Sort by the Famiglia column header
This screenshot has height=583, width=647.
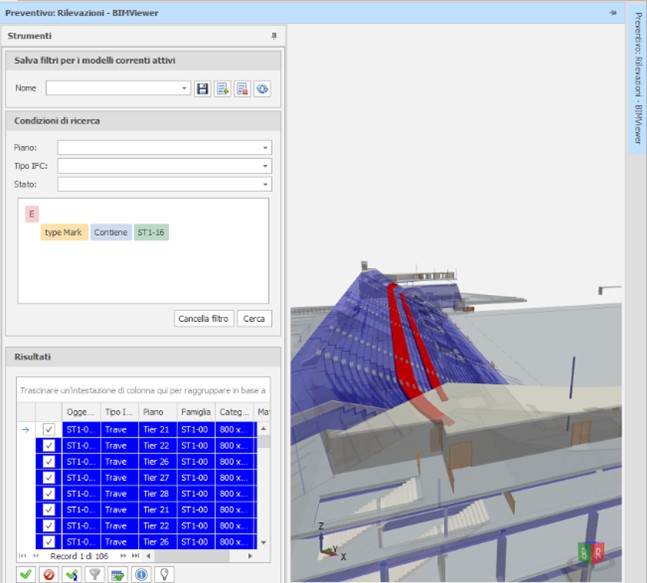195,411
